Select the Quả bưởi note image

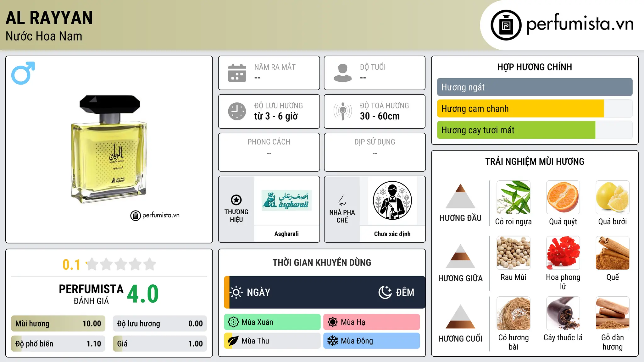[613, 197]
